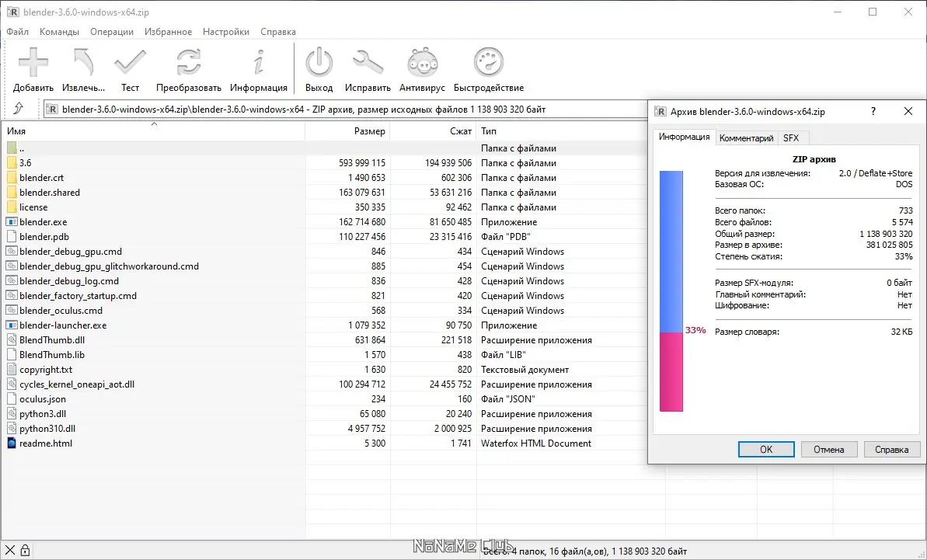Run the Тест archive test icon
927x560 pixels.
(x=130, y=62)
